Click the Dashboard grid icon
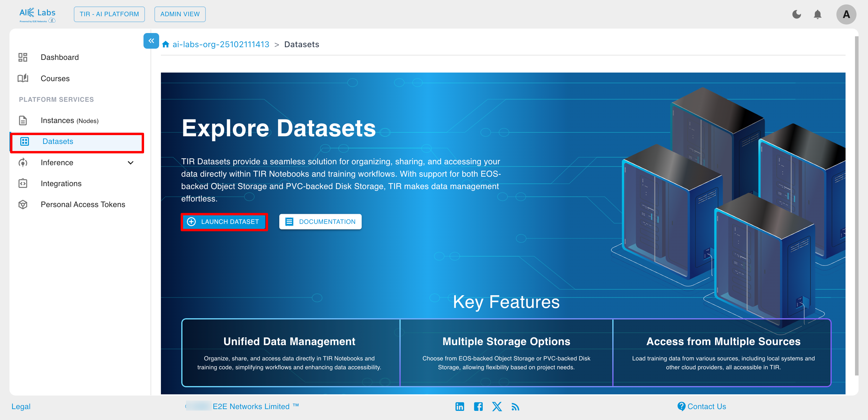The width and height of the screenshot is (868, 420). (x=23, y=57)
